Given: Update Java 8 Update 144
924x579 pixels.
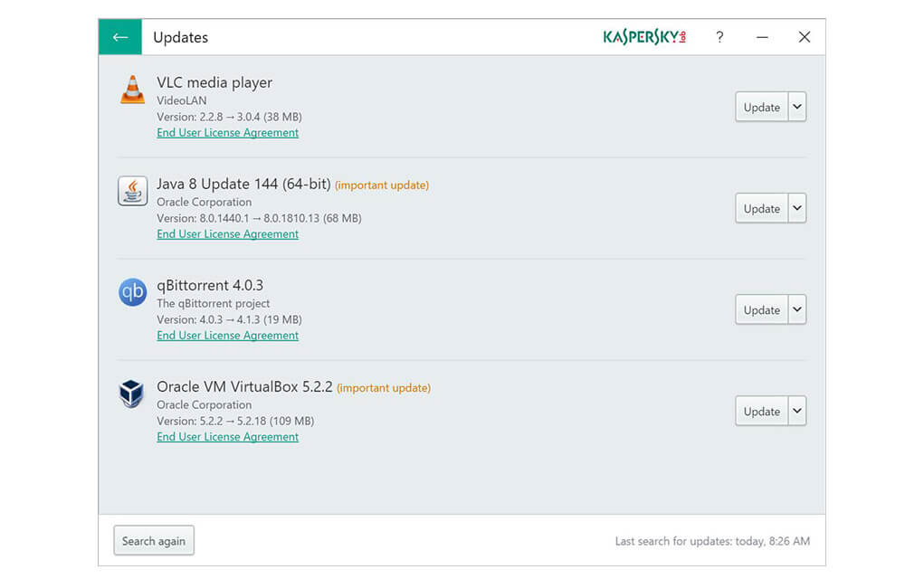Looking at the screenshot, I should pos(761,208).
